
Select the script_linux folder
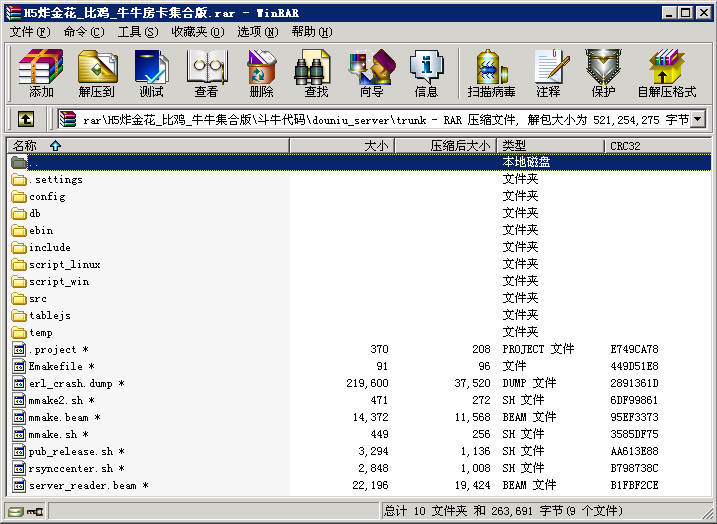[64, 265]
